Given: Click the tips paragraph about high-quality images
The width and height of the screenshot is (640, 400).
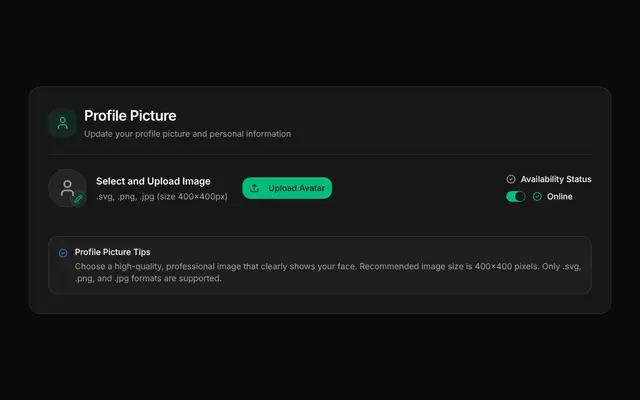Looking at the screenshot, I should 328,272.
